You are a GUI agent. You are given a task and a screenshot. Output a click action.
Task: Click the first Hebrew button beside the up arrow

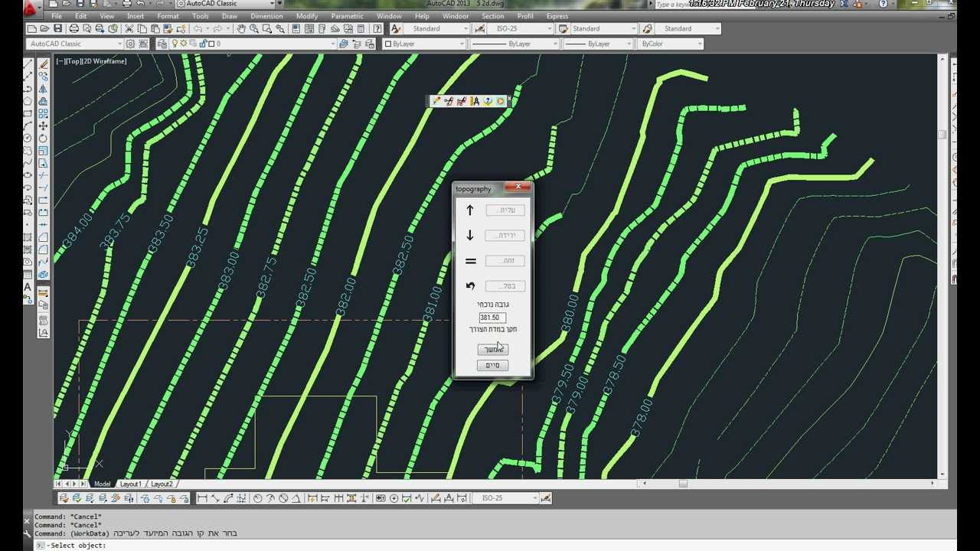[x=505, y=210]
